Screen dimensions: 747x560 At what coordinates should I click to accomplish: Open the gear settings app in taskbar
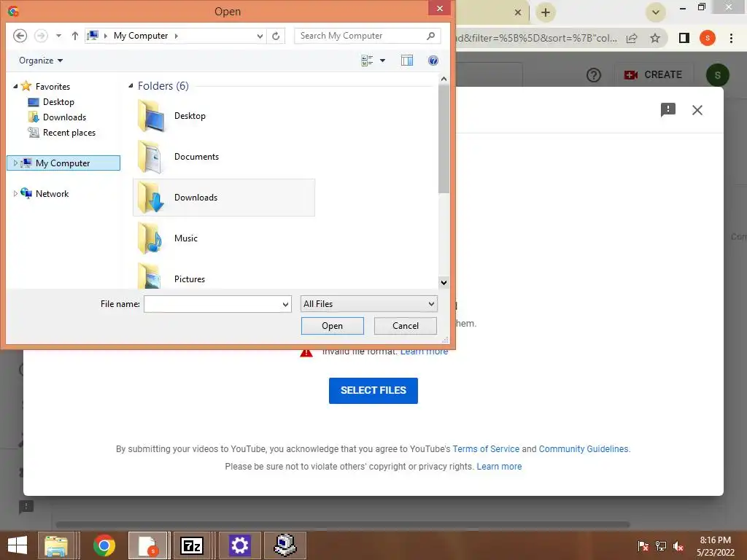click(x=239, y=545)
